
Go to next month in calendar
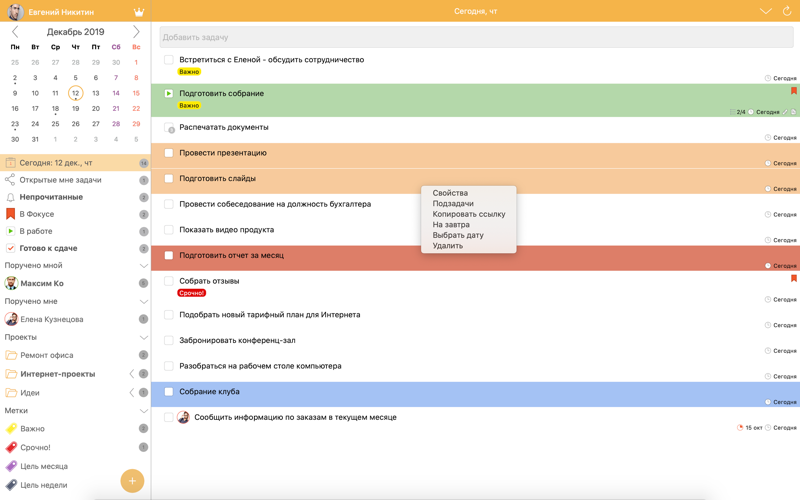(x=137, y=32)
